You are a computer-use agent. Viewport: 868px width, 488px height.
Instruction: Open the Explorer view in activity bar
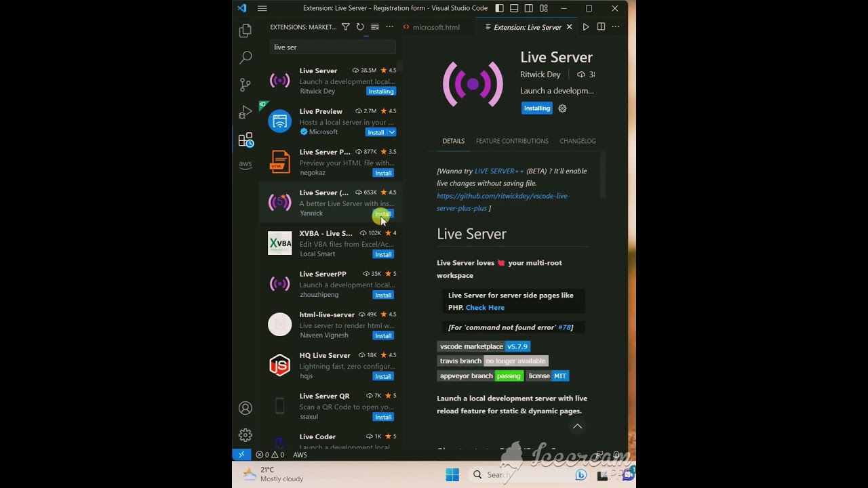click(245, 31)
